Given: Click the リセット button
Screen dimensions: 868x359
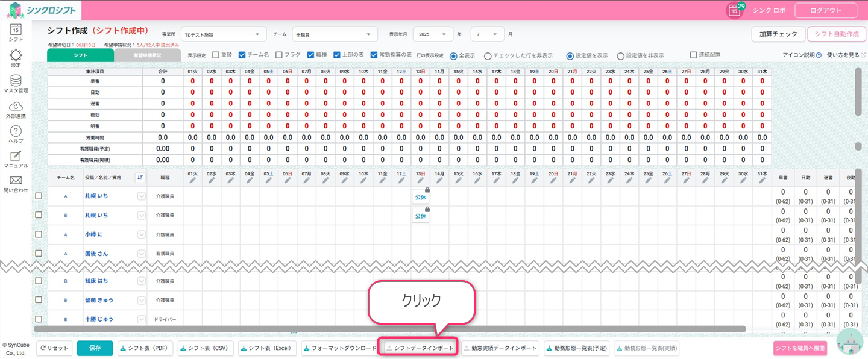Looking at the screenshot, I should (x=55, y=348).
